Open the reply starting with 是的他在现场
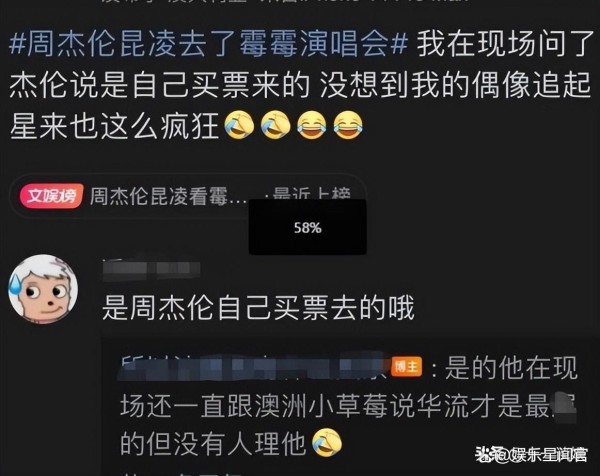600x476 pixels. pos(349,406)
